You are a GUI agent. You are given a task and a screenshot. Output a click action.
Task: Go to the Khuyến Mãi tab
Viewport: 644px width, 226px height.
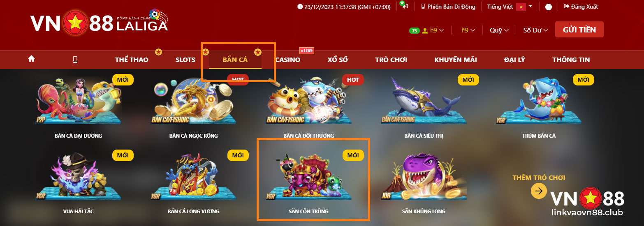coord(456,60)
